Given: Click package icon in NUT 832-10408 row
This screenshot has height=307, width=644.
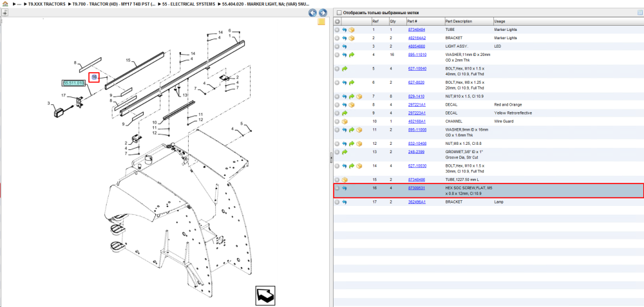Looking at the screenshot, I should tap(359, 144).
